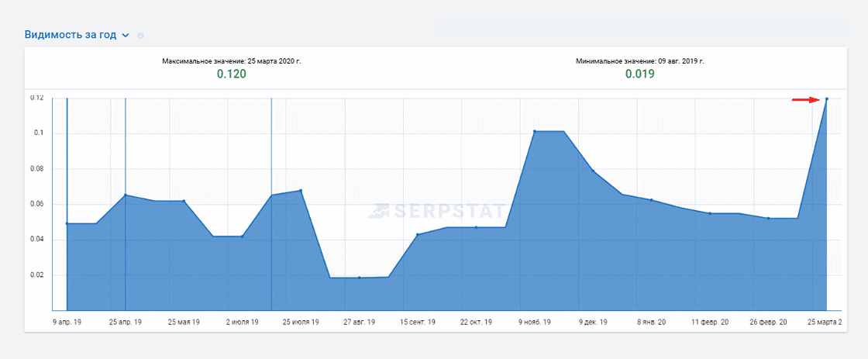This screenshot has width=868, height=359.
Task: Click the data point above 9 дек. 19
Action: point(593,171)
